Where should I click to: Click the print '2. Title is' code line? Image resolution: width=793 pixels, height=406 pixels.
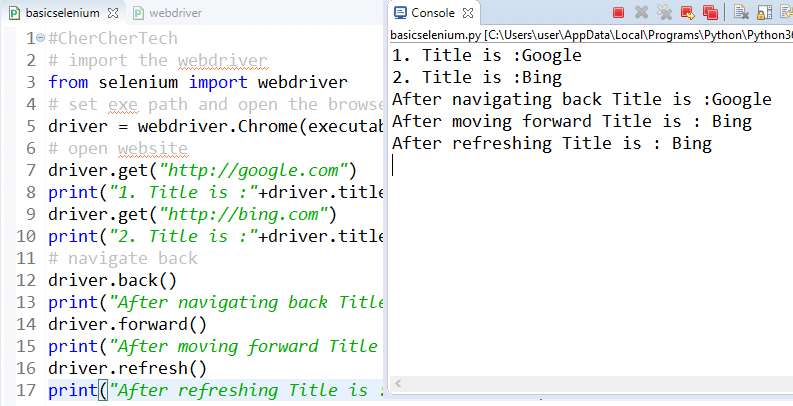pyautogui.click(x=215, y=237)
